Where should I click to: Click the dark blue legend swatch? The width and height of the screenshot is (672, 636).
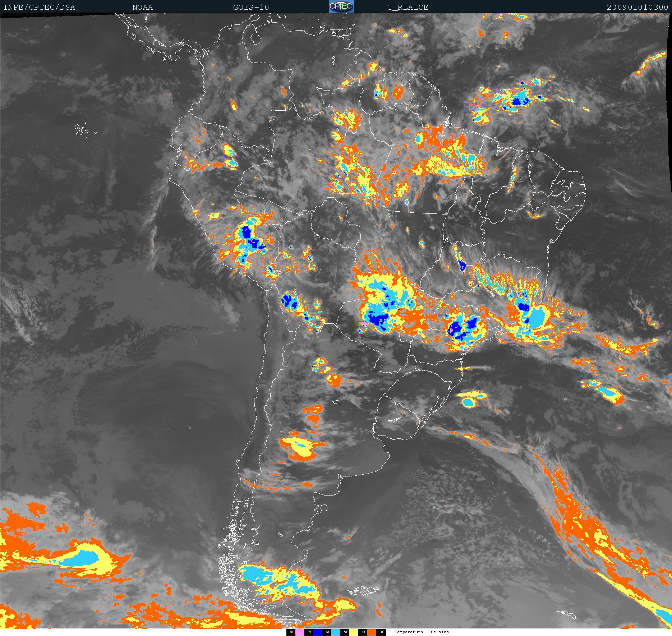318,632
